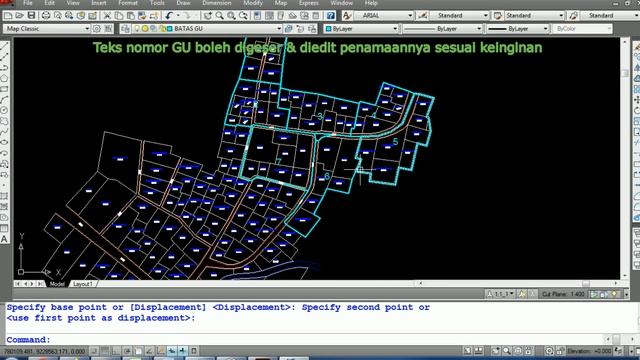Toggle BATAS GU layer freeze sun icon
This screenshot has height=360, width=640.
click(145, 29)
